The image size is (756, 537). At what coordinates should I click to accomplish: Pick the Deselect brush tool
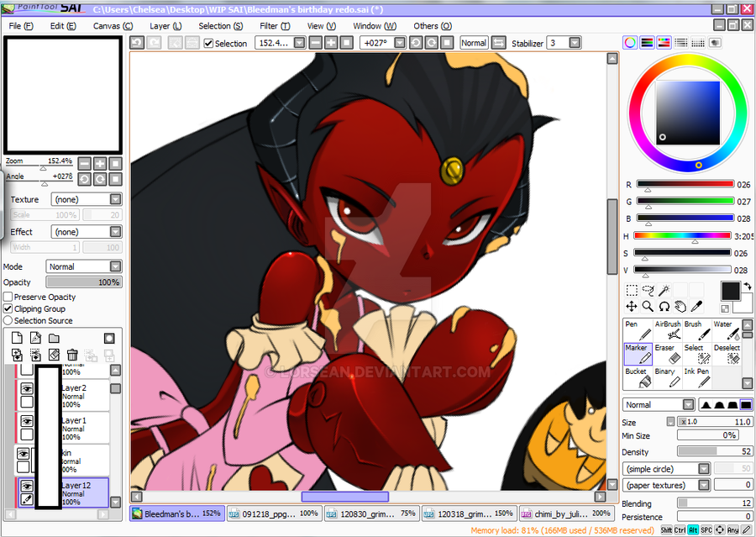coord(727,354)
